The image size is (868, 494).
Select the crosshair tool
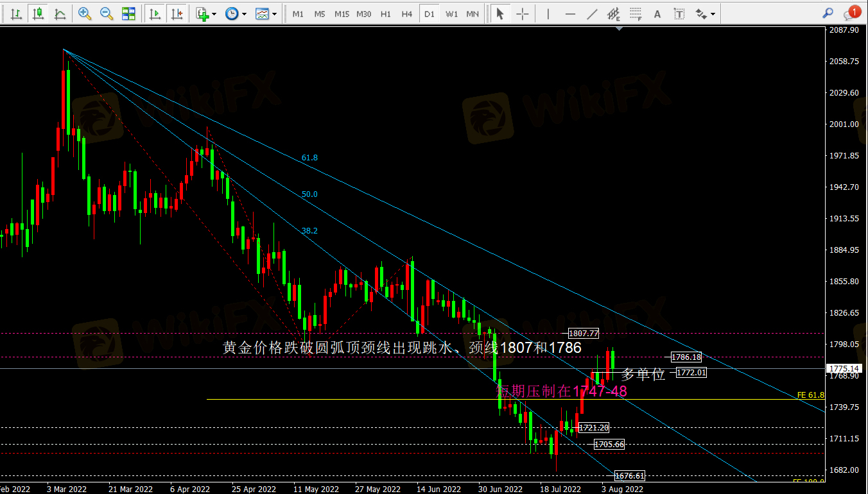click(x=523, y=13)
